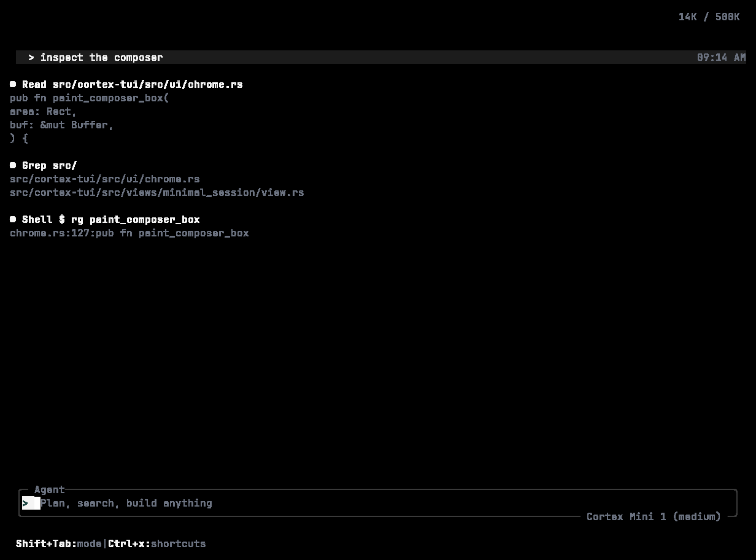
Task: Click the ') {' code line
Action: pos(19,138)
